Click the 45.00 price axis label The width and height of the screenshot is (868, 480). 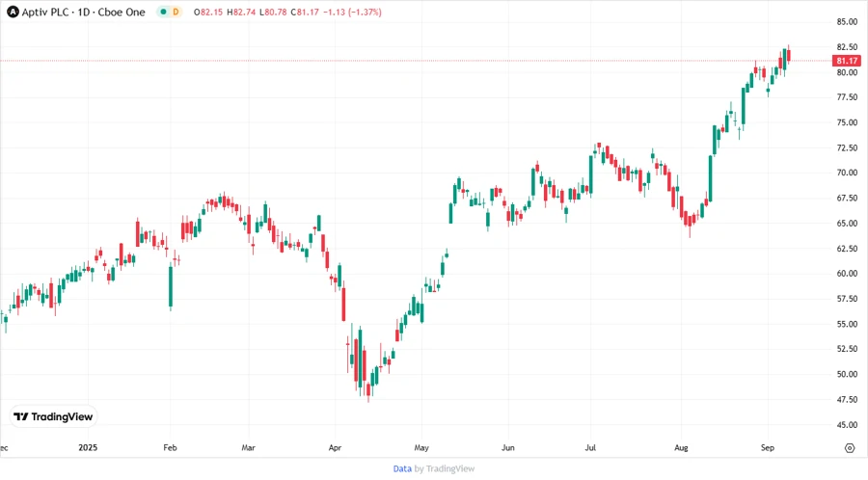click(x=847, y=425)
